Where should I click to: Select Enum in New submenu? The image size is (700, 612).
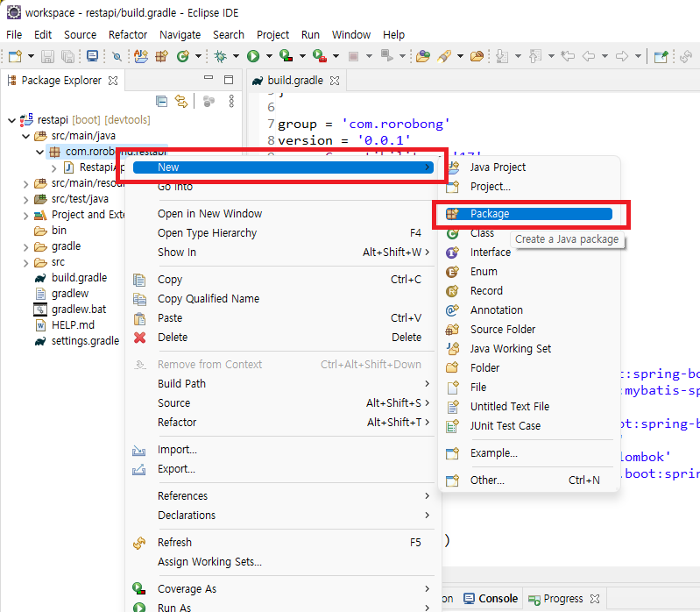pyautogui.click(x=529, y=272)
